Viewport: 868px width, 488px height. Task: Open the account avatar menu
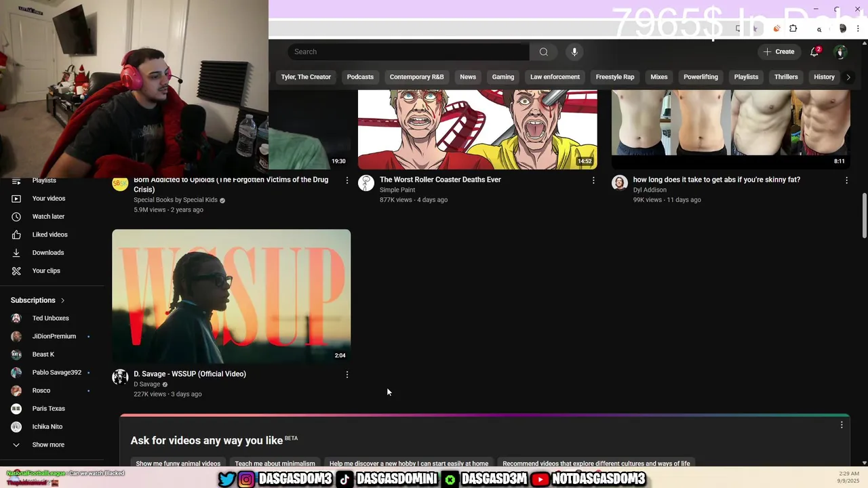point(840,52)
